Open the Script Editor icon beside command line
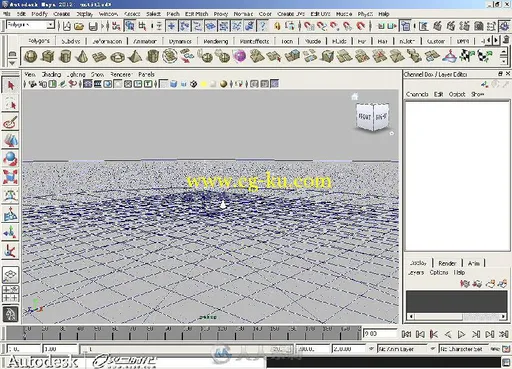Image resolution: width=512 pixels, height=369 pixels. pos(506,362)
